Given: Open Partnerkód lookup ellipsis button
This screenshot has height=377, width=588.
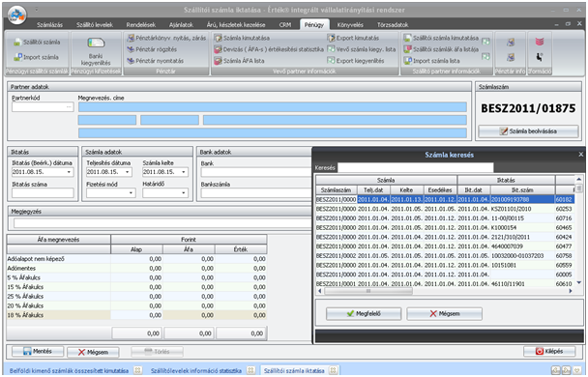Looking at the screenshot, I should tap(69, 107).
